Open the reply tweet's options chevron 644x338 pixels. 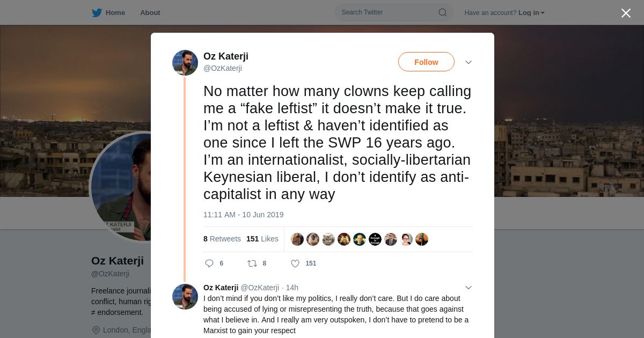[x=469, y=288]
